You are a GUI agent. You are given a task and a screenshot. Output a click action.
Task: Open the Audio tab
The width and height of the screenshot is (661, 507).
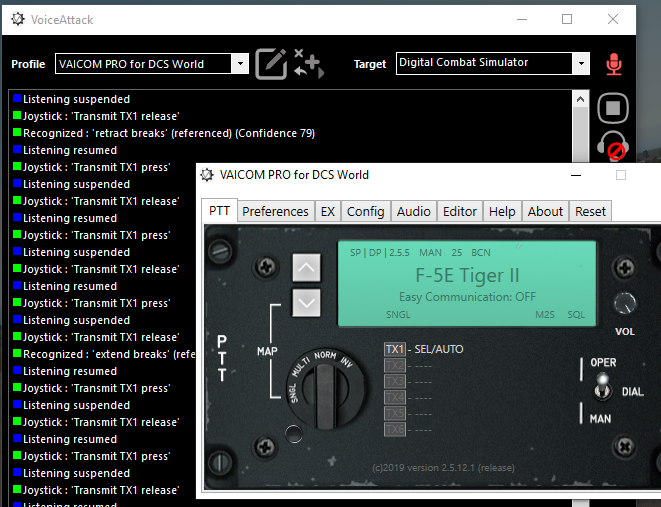click(x=413, y=211)
